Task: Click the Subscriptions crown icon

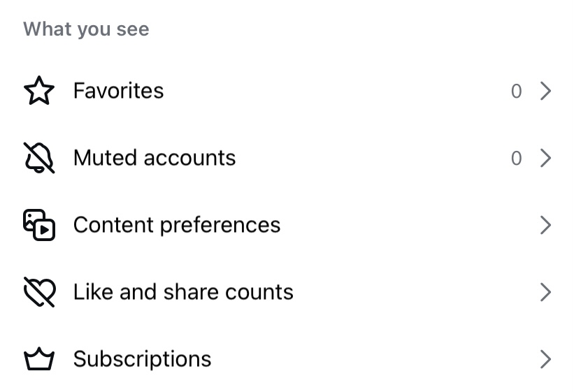Action: [39, 360]
